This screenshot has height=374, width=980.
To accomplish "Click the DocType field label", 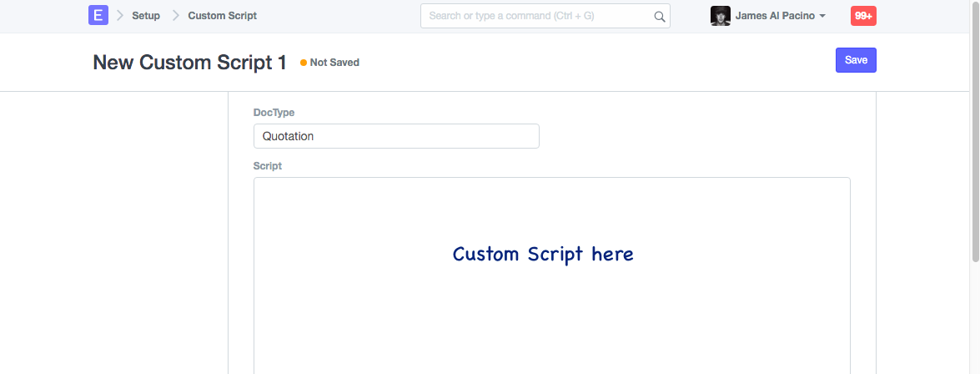I will (x=274, y=113).
